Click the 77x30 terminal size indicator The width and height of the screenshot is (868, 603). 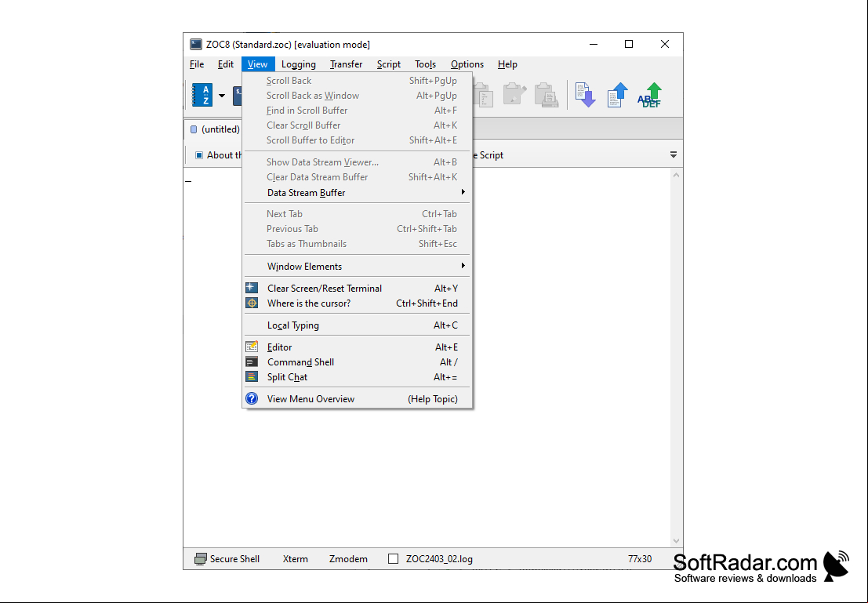pos(639,559)
